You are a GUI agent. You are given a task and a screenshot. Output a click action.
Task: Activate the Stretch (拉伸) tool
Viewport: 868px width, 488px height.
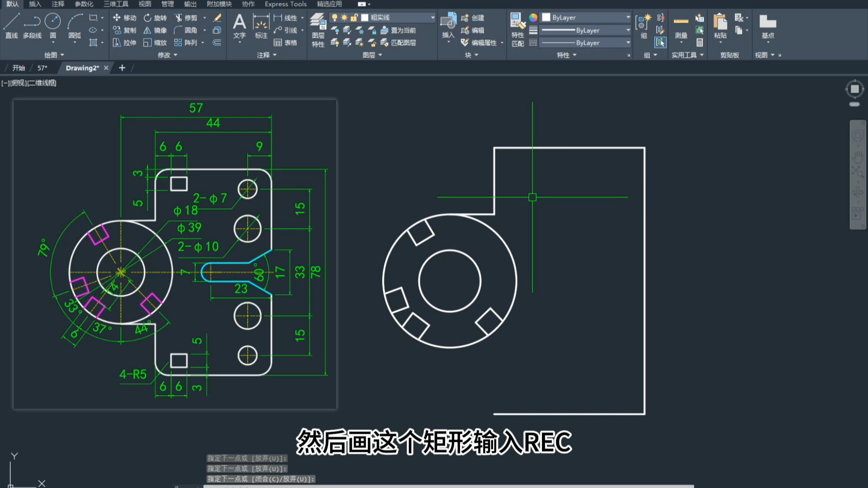pyautogui.click(x=124, y=43)
